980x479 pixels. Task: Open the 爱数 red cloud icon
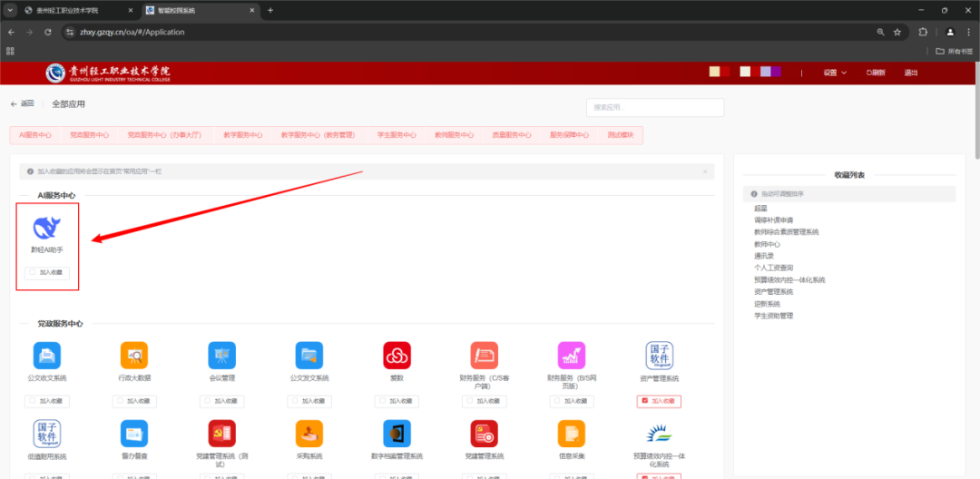397,356
